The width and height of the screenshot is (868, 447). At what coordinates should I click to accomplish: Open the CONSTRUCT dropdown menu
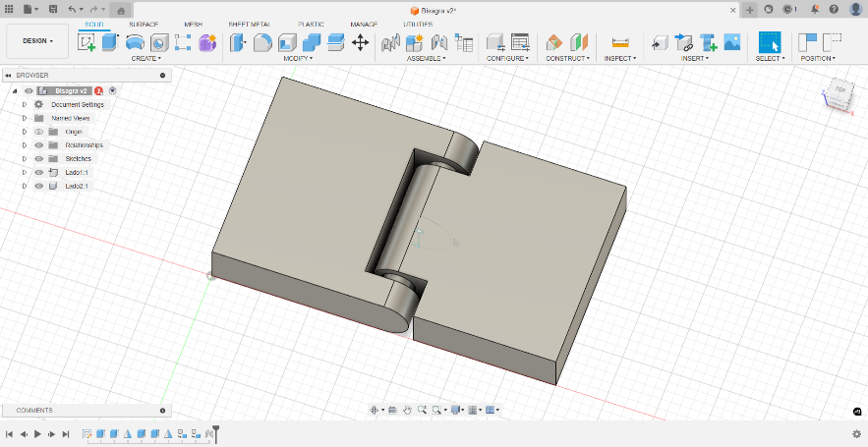click(x=567, y=58)
